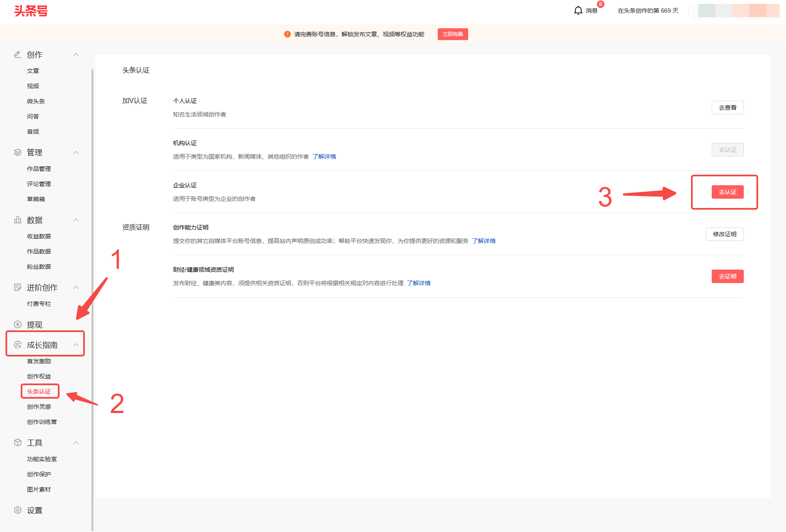Collapse the 创作 section chevron
The width and height of the screenshot is (786, 532).
76,54
